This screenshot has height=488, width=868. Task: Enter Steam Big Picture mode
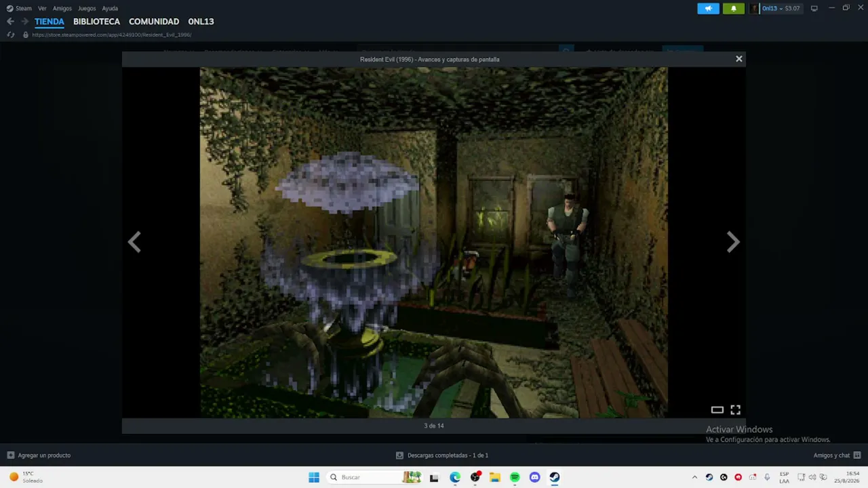click(814, 8)
